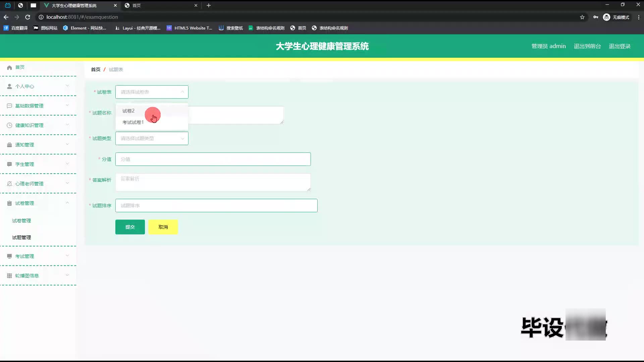Click the icon beside 学生管理
This screenshot has width=644, height=362.
click(x=9, y=164)
